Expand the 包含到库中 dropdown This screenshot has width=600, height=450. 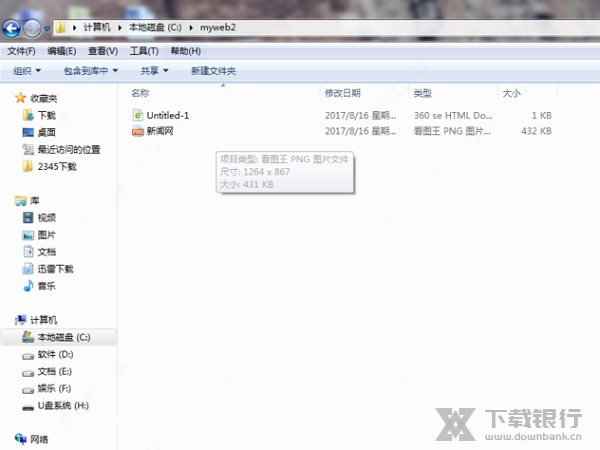tap(90, 71)
